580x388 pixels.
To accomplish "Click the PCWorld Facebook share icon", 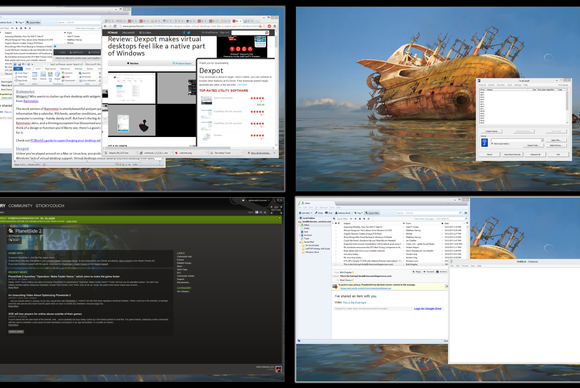I will (x=184, y=33).
